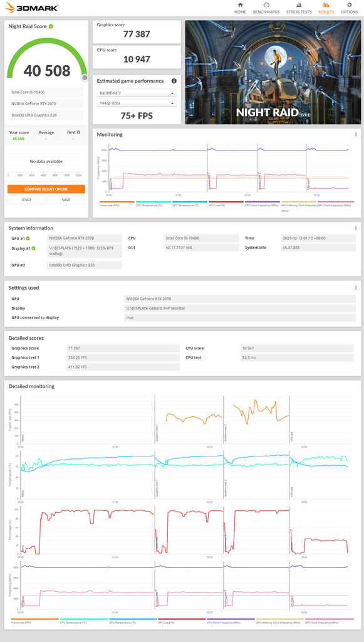Image resolution: width=364 pixels, height=642 pixels.
Task: Toggle Frame rate legend in Detailed monitoring
Action: click(x=35, y=621)
